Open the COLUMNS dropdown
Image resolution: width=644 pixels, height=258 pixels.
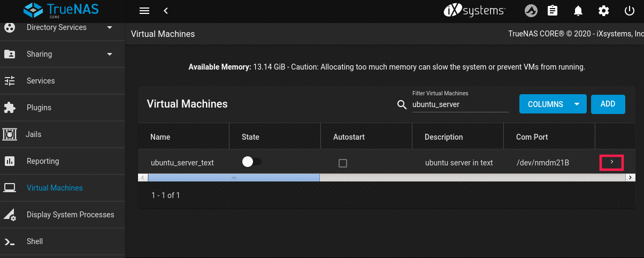(553, 104)
